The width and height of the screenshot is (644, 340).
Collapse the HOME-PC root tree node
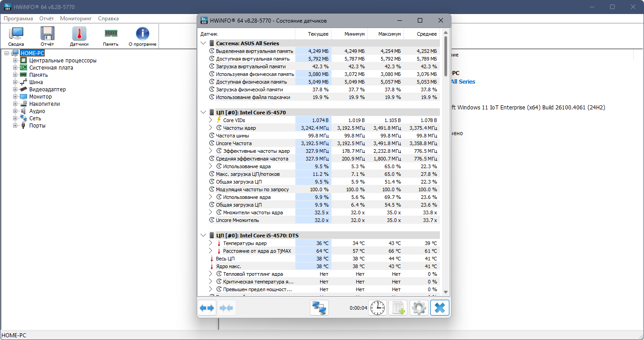(x=7, y=53)
